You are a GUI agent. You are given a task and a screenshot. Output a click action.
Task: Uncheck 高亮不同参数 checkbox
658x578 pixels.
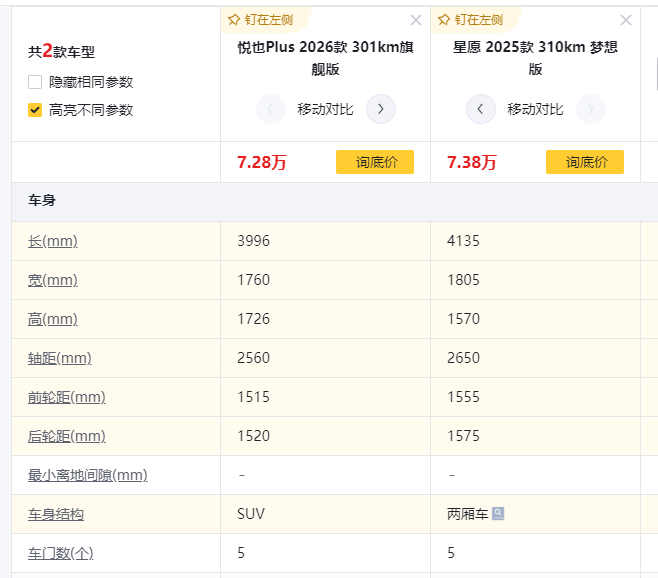tap(35, 110)
